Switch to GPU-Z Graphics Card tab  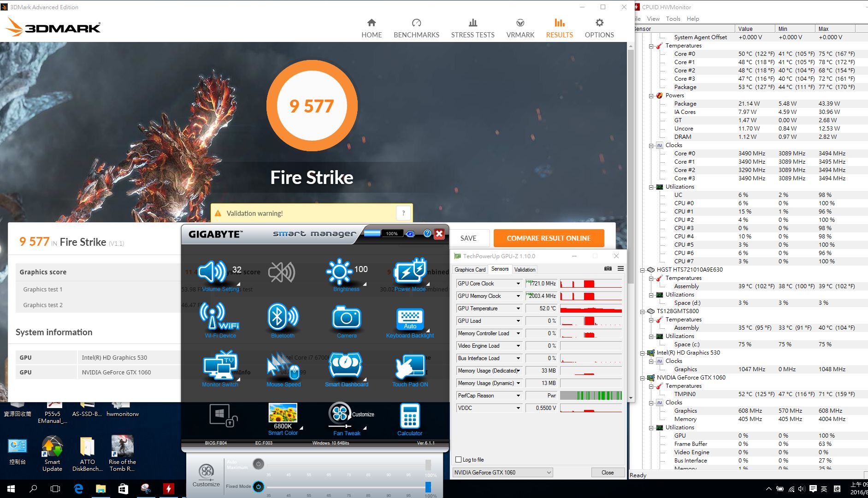[x=470, y=270]
